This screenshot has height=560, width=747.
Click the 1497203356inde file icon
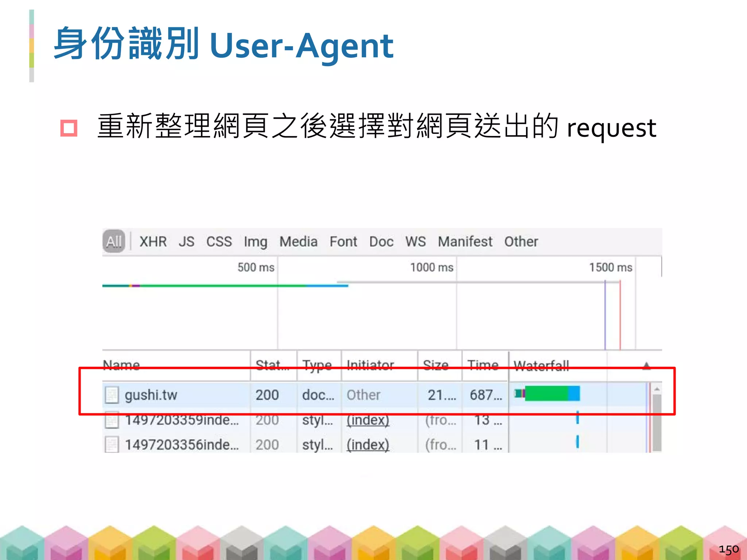coord(112,444)
